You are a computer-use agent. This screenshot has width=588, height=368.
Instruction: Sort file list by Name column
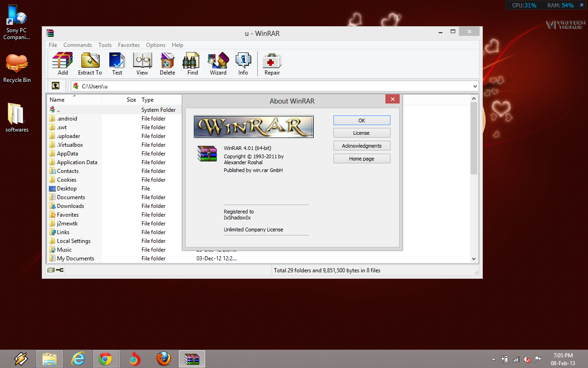pos(74,100)
